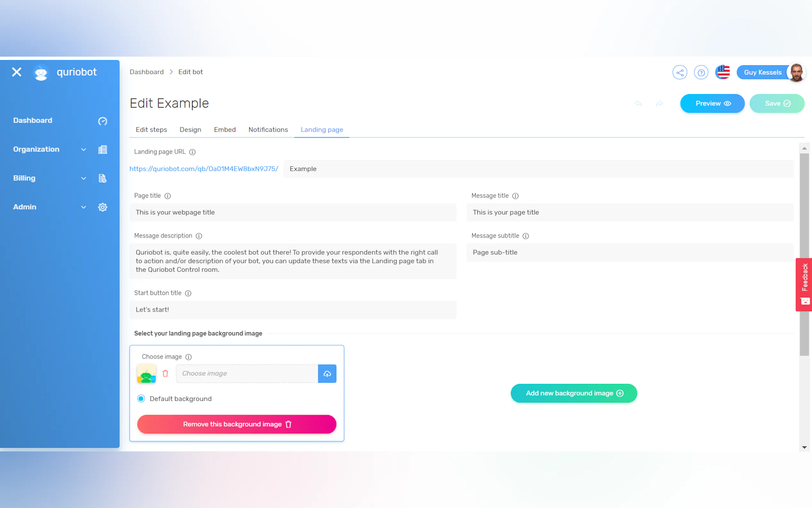Open the Notifications tab
The height and width of the screenshot is (508, 812).
(x=268, y=130)
